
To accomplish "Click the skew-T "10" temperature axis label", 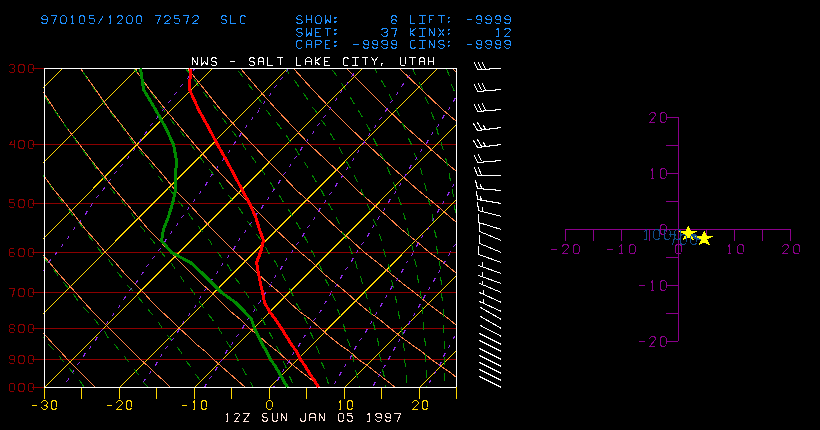I will tap(345, 405).
